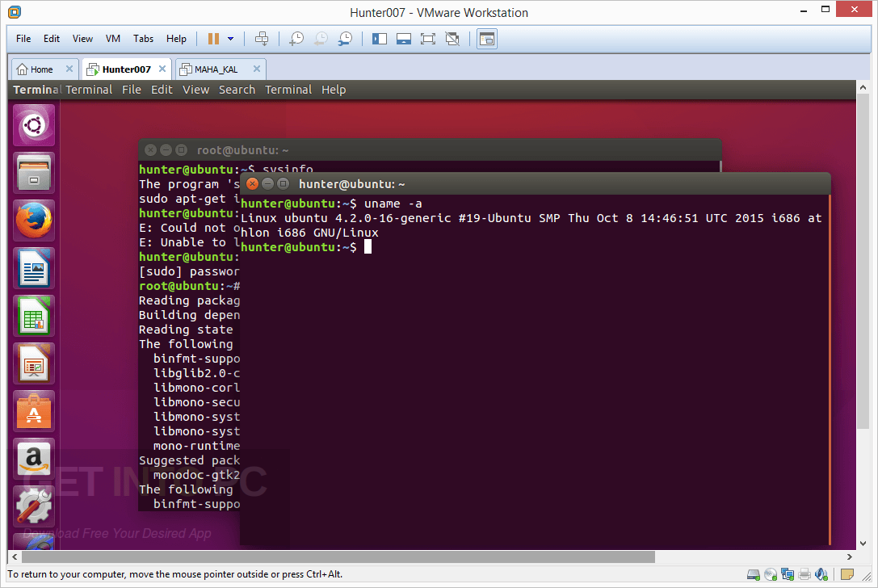Screen dimensions: 878x588
Task: Toggle the library sidebar view icon
Action: coord(380,39)
